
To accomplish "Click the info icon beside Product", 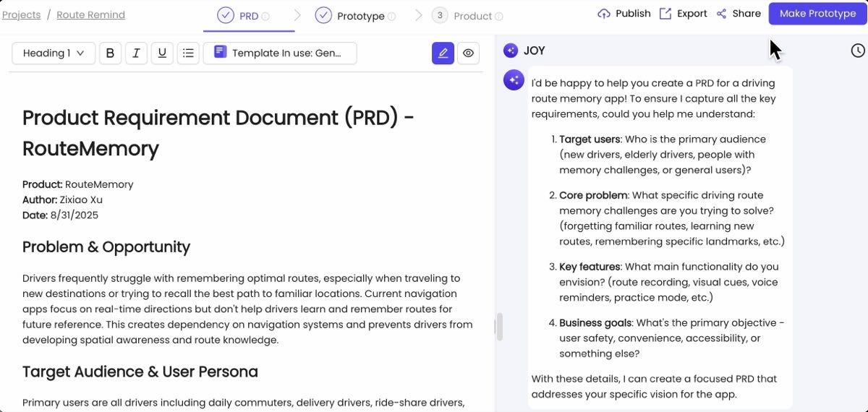I will tap(498, 17).
